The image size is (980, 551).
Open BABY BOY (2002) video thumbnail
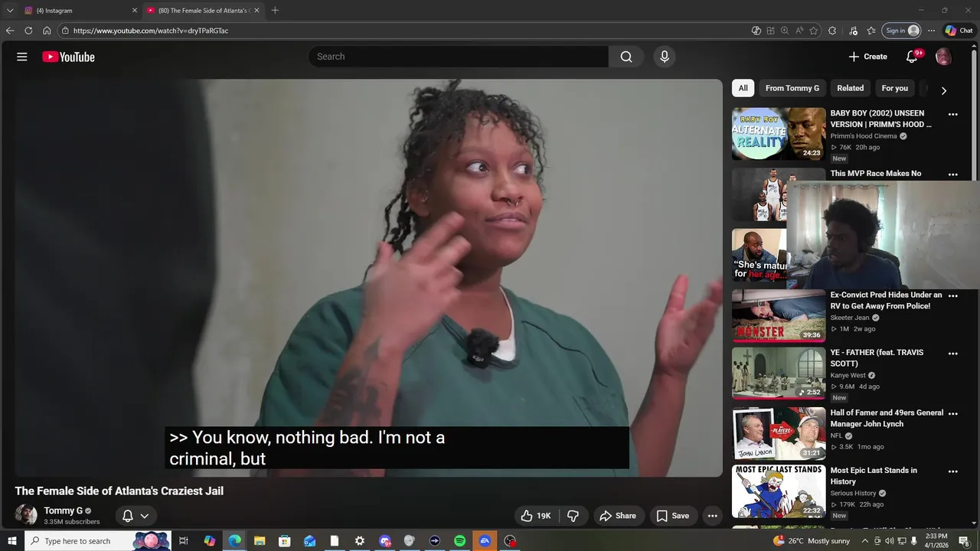coord(778,133)
